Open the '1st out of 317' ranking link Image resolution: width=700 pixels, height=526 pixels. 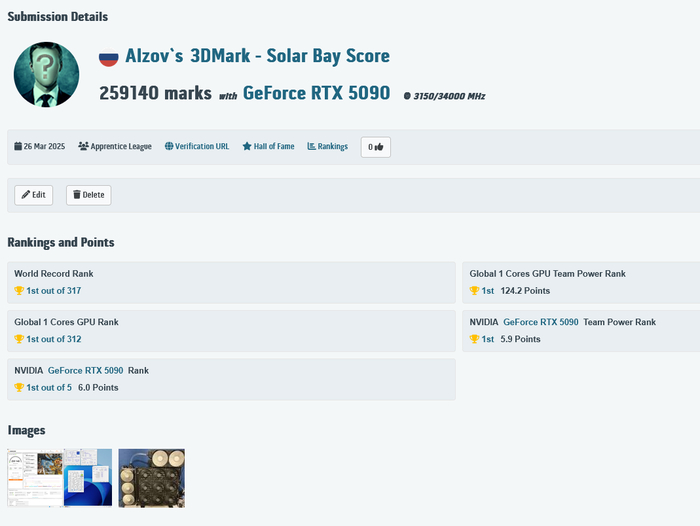(x=53, y=291)
